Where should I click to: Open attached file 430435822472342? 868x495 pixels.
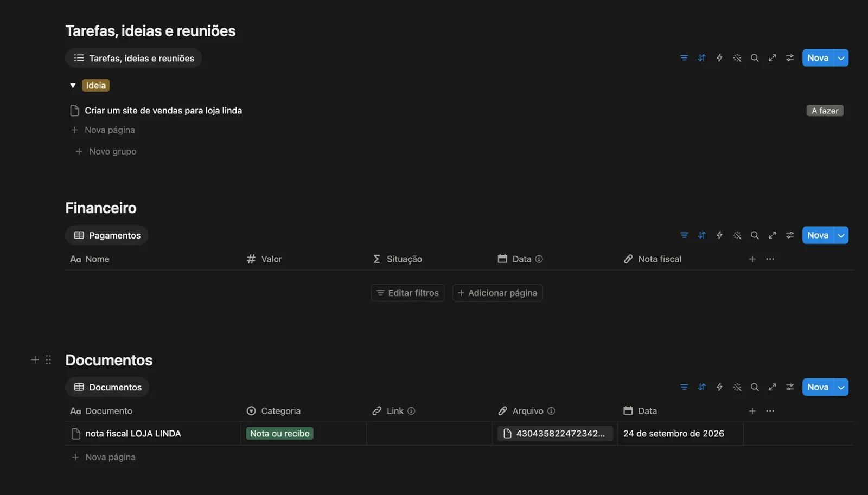[555, 434]
